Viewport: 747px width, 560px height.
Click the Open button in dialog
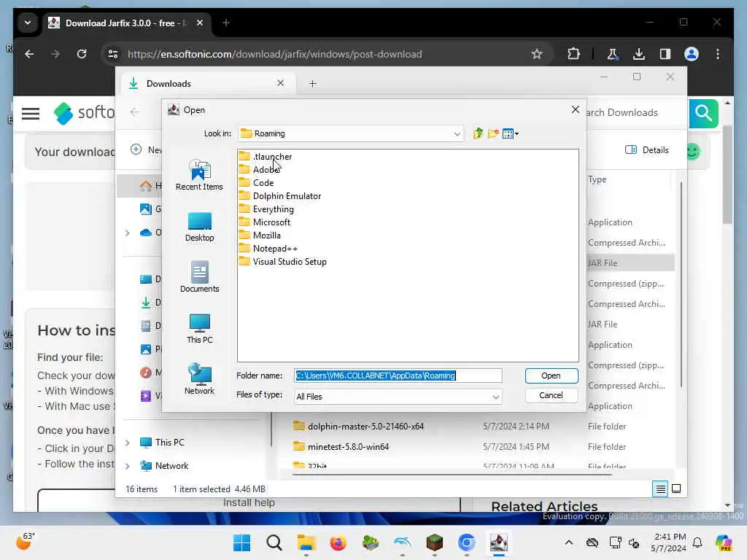(551, 376)
